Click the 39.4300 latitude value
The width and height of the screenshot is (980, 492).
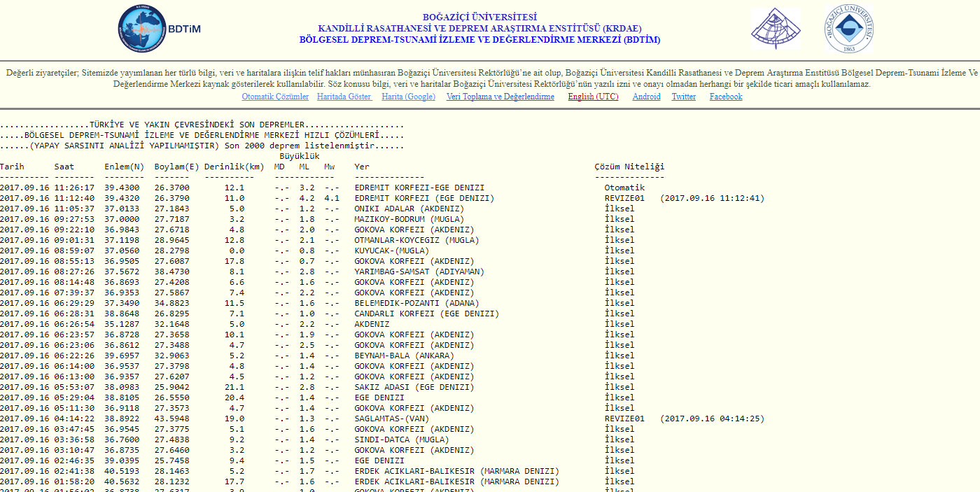(x=122, y=188)
